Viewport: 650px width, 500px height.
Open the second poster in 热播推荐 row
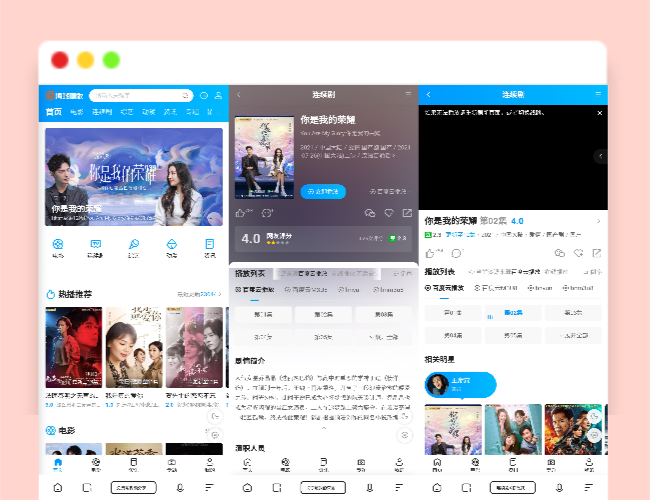pos(134,347)
